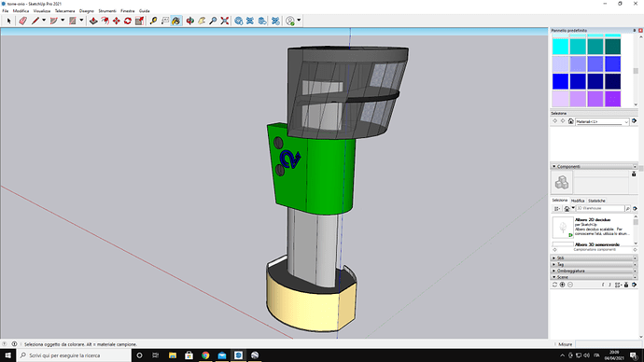Click the remove scene minus icon
644x362 pixels.
click(x=570, y=285)
